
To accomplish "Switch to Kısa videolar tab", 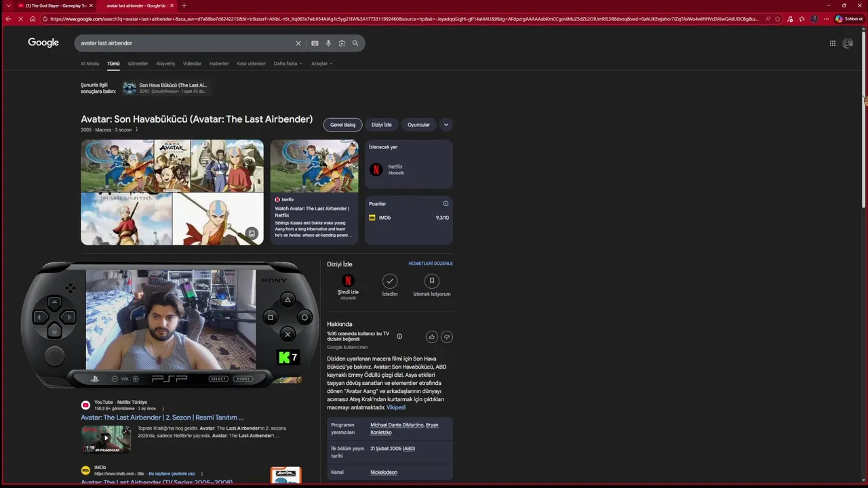I will click(251, 64).
